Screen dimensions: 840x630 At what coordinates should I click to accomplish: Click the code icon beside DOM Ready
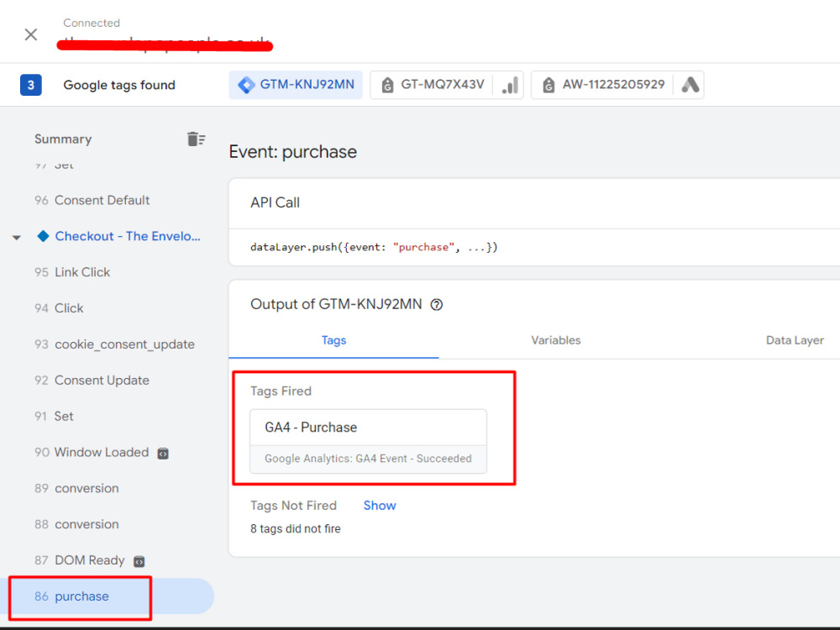click(x=139, y=561)
